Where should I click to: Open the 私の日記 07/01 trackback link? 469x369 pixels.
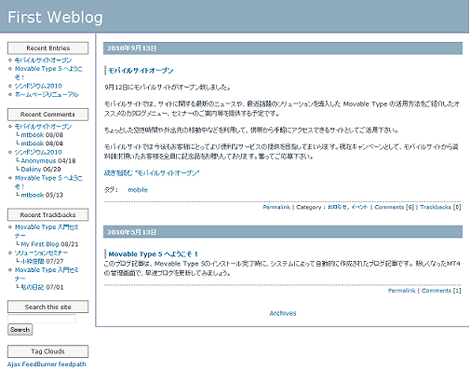42,287
